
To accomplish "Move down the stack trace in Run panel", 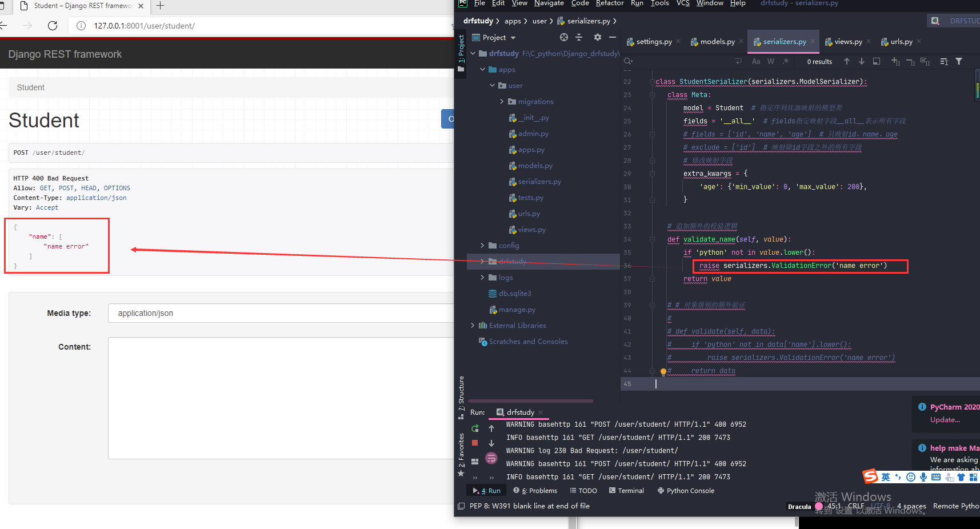I will (491, 443).
